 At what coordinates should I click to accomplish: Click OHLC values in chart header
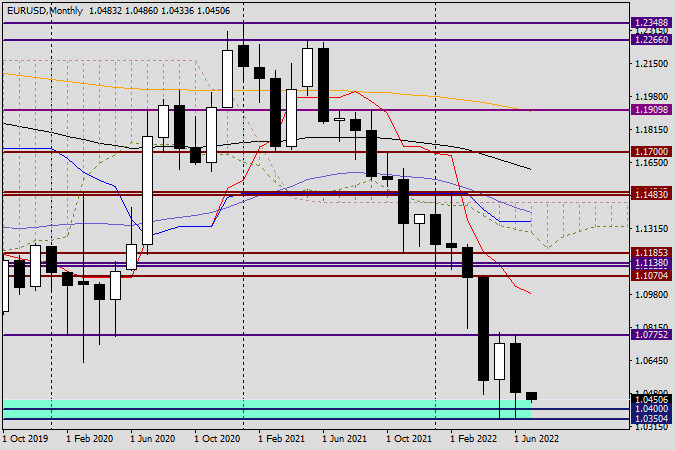point(159,11)
